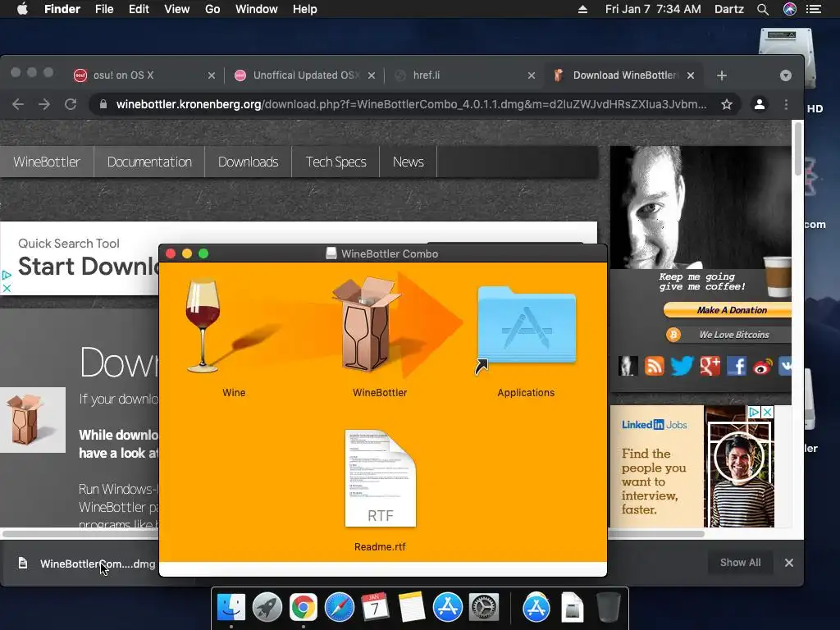The height and width of the screenshot is (630, 840).
Task: Click Show All downloads button
Action: [741, 563]
